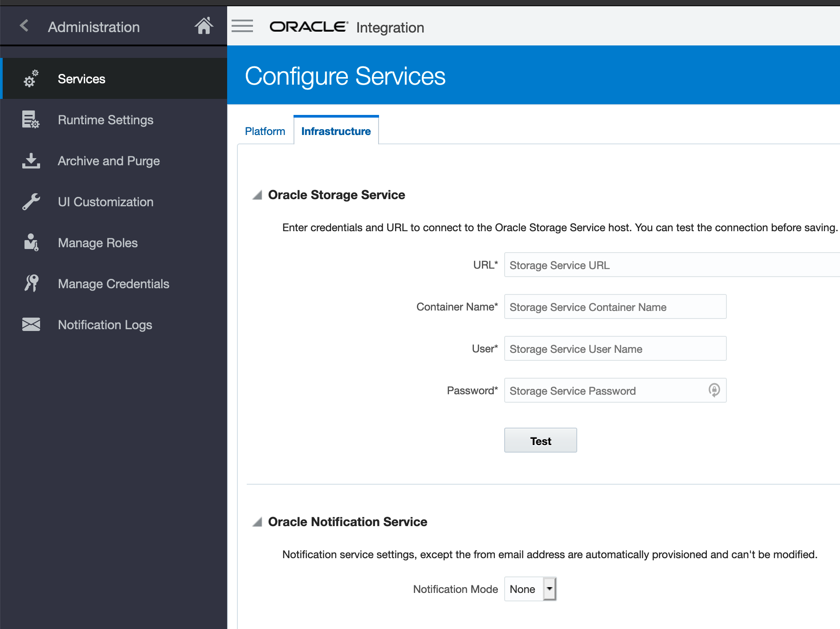Select the Infrastructure tab
The image size is (840, 629).
click(336, 131)
